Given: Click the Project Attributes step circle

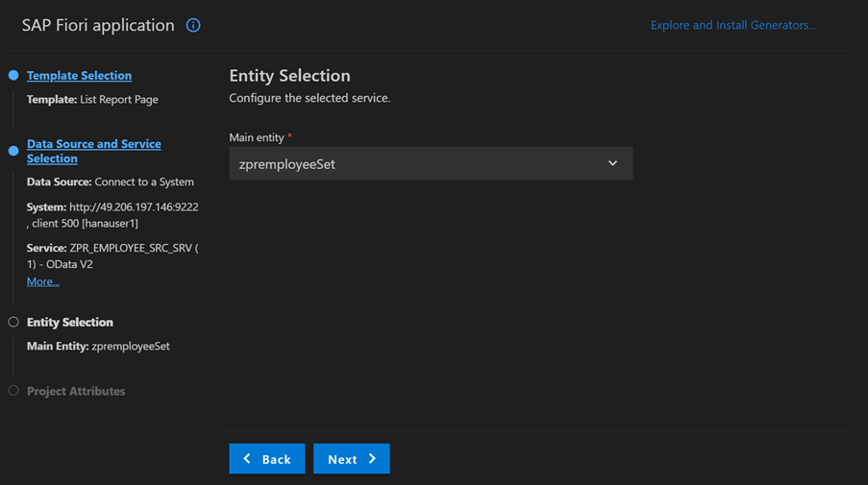Looking at the screenshot, I should point(13,391).
